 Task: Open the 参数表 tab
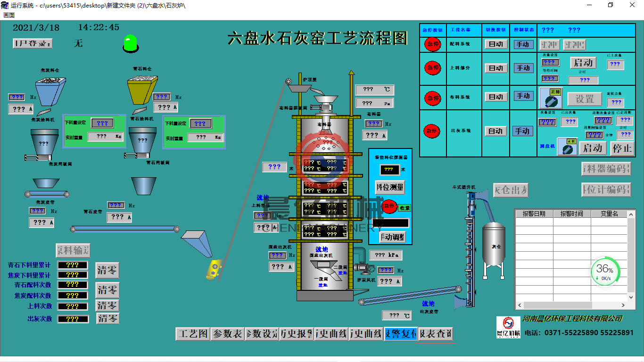coord(227,334)
